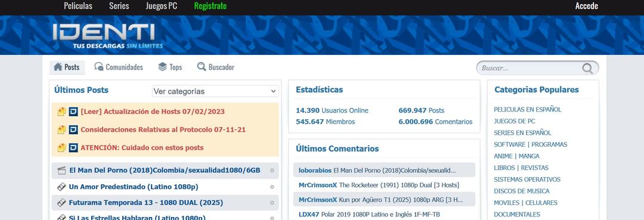This screenshot has width=644, height=220.
Task: Open El Man Del Porno (2018) post
Action: (x=165, y=171)
